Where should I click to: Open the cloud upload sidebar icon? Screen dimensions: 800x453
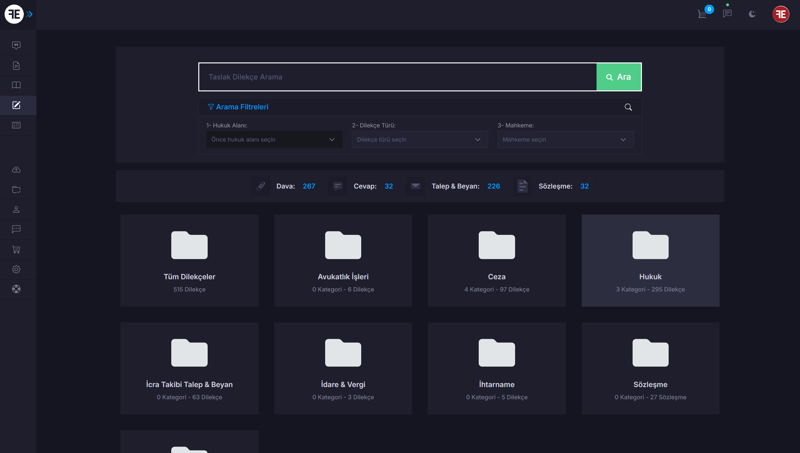click(x=16, y=170)
